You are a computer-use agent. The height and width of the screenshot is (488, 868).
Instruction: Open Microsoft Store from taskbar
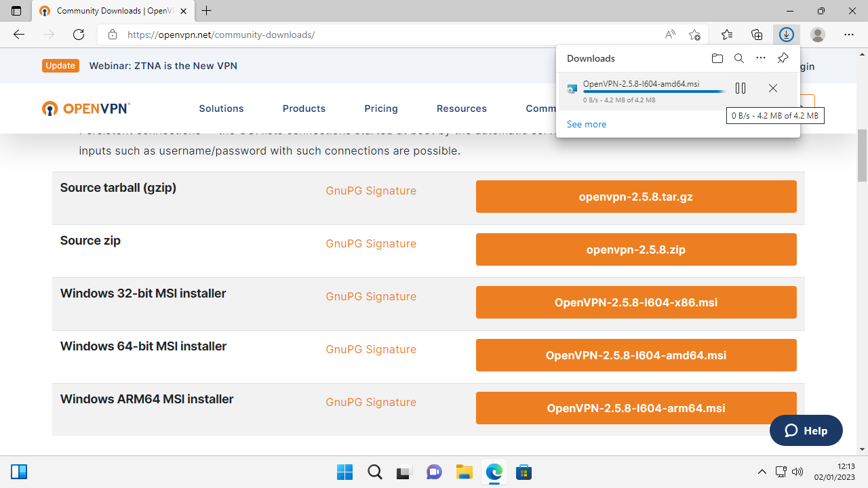524,472
